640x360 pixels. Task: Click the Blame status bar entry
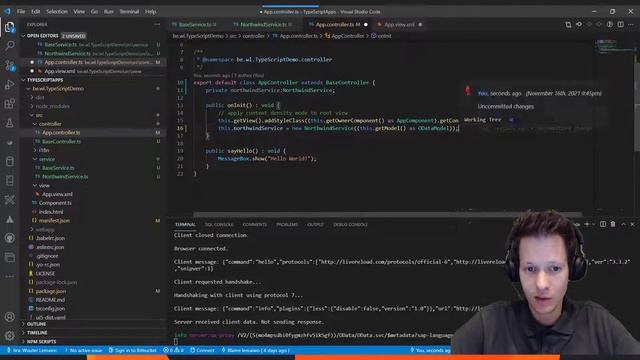tap(255, 350)
